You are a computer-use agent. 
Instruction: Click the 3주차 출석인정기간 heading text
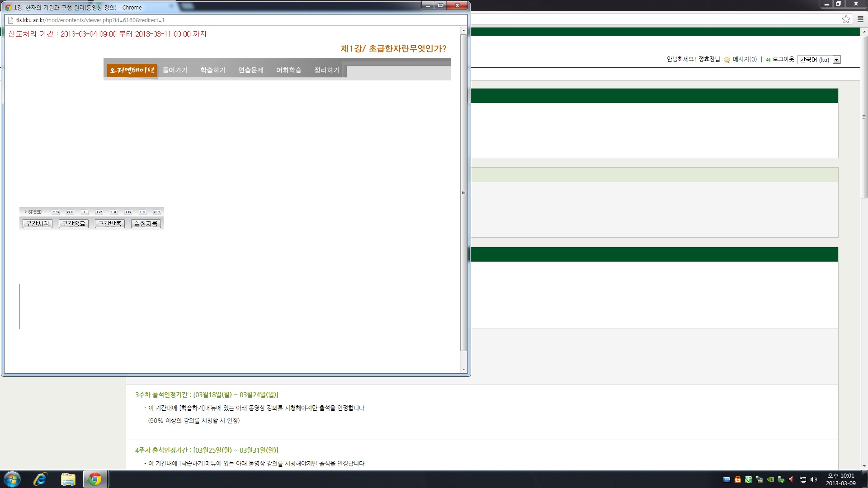tap(207, 394)
